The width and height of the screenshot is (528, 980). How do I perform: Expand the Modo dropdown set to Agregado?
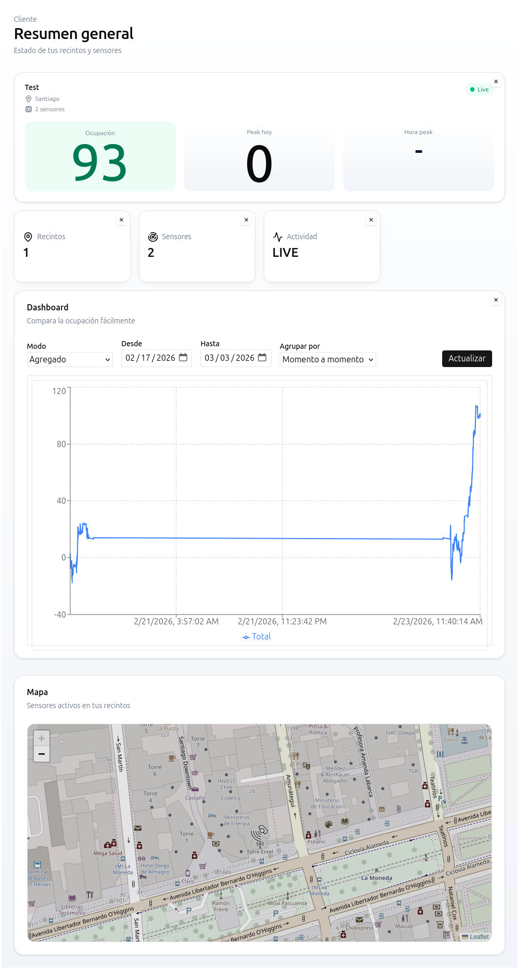[70, 359]
